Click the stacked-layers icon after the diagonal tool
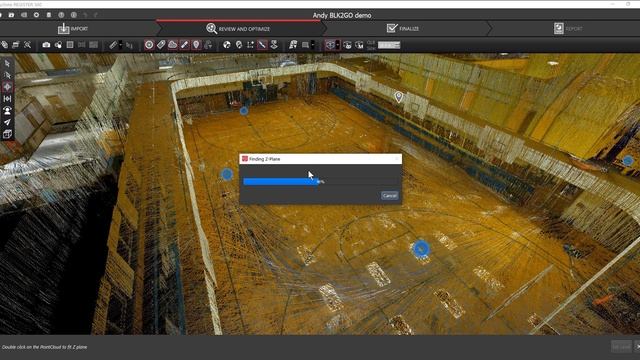The height and width of the screenshot is (360, 640). tap(274, 45)
